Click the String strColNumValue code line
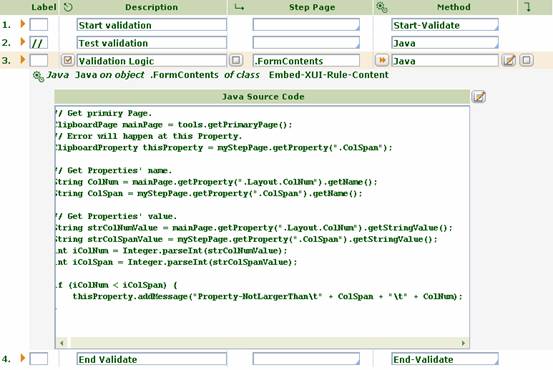This screenshot has width=553, height=370. point(254,228)
